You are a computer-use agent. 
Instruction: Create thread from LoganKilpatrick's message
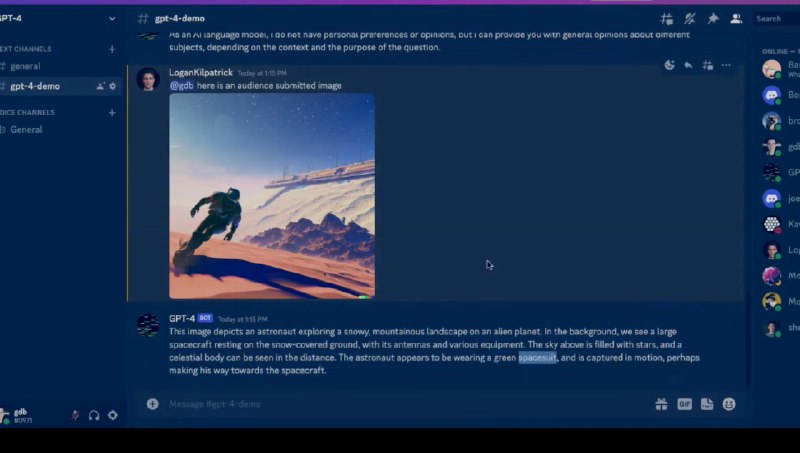707,65
